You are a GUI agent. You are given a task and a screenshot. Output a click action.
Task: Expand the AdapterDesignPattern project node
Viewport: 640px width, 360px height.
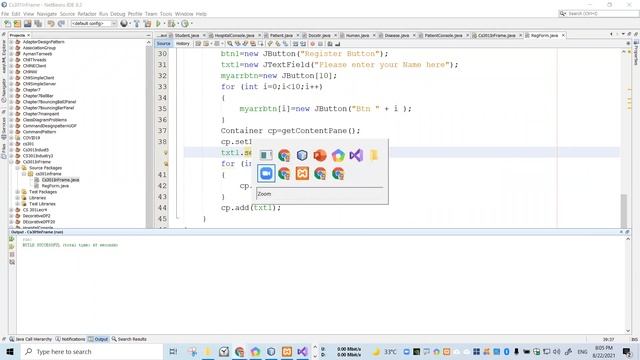pos(11,42)
